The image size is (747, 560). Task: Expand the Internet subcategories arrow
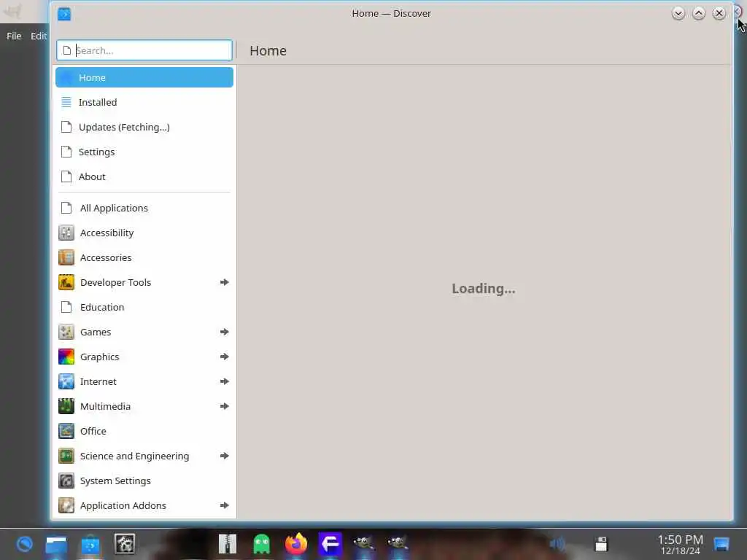225,381
